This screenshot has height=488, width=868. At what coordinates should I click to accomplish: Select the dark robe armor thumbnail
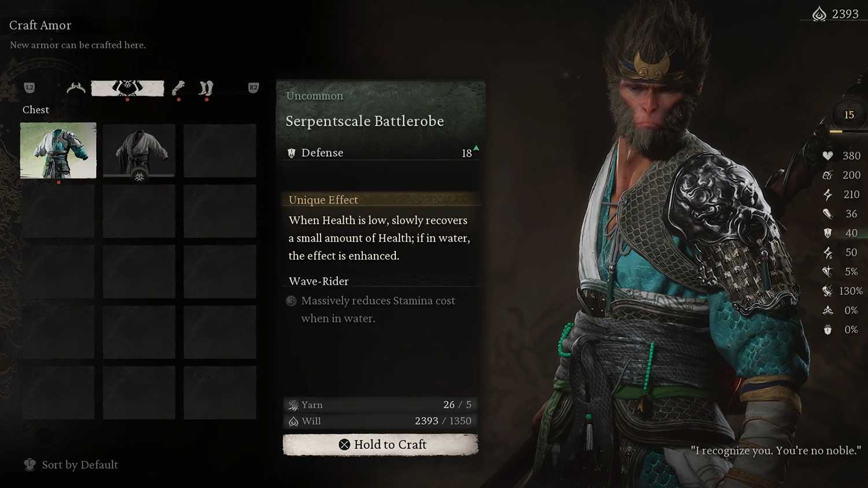pos(139,150)
